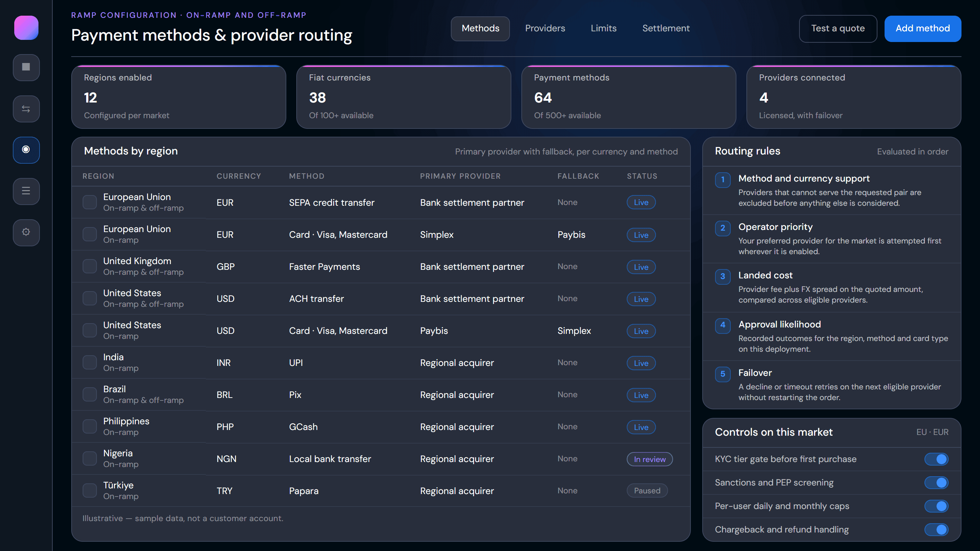The height and width of the screenshot is (551, 980).
Task: Click the NGN currency cell
Action: 226,459
